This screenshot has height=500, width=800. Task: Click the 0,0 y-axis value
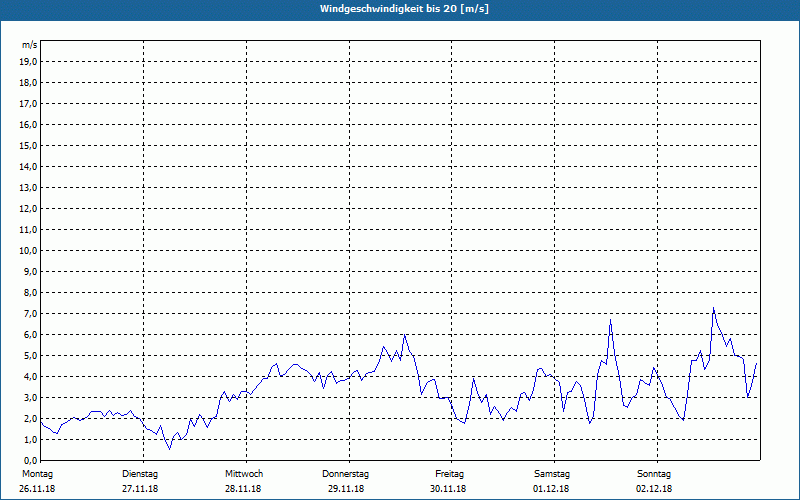pos(30,460)
